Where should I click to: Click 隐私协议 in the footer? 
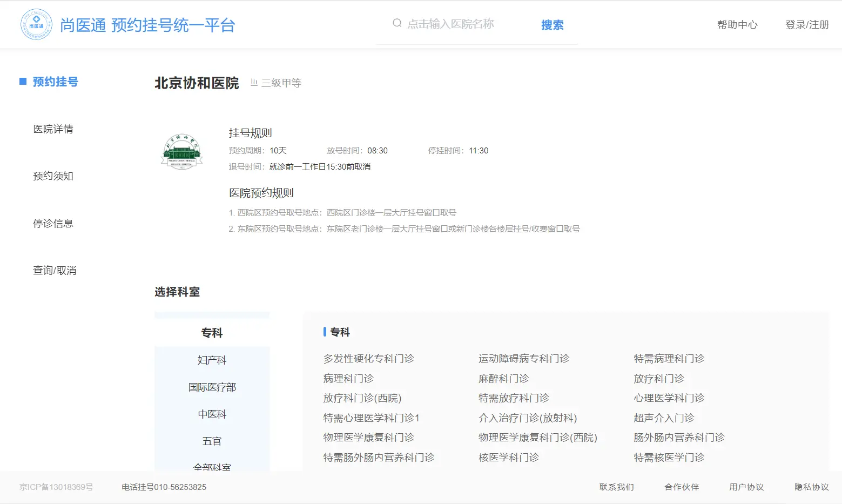811,487
